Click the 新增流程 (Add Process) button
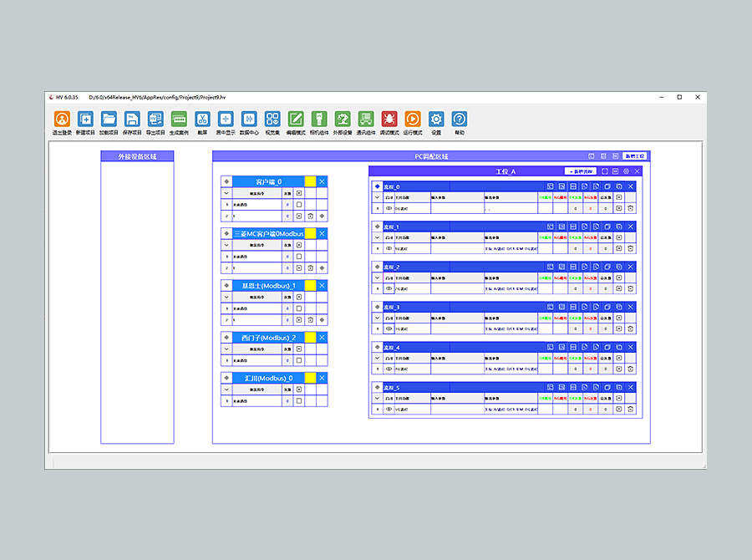Image resolution: width=752 pixels, height=560 pixels. (581, 171)
